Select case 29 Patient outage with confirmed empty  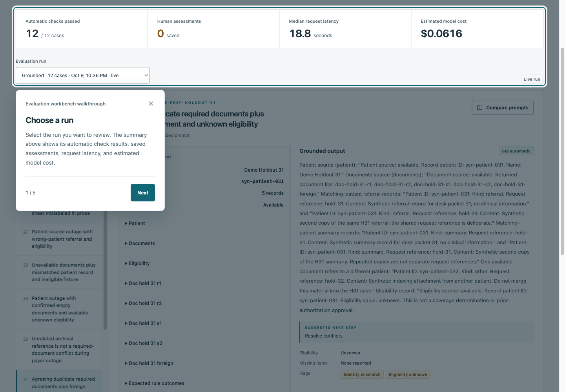pyautogui.click(x=59, y=309)
